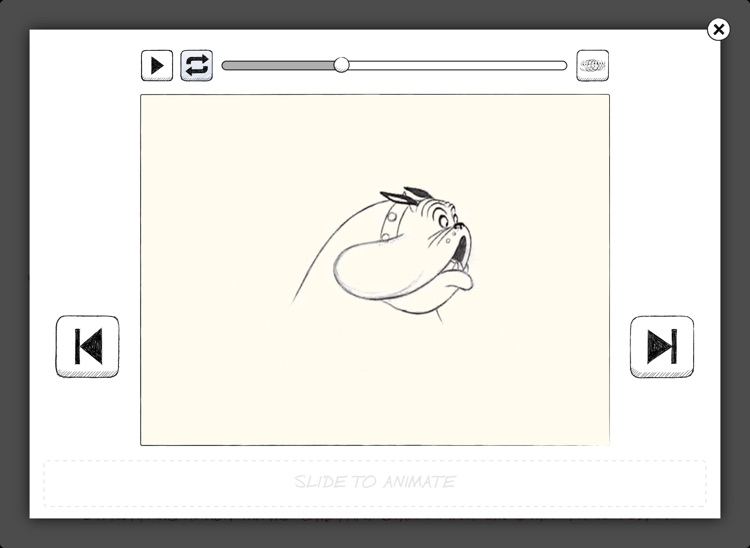Close the animation viewer dialog

[718, 30]
